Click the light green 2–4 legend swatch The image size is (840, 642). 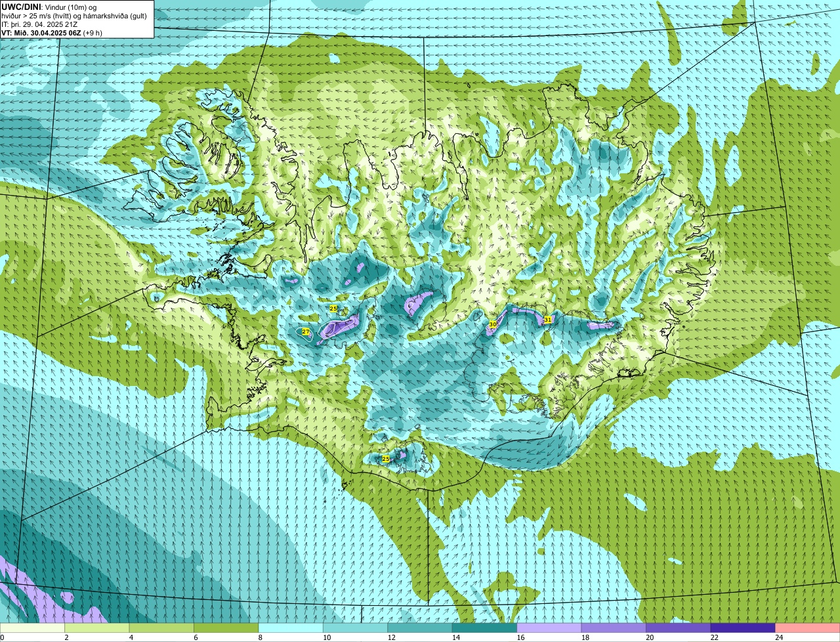pyautogui.click(x=98, y=628)
